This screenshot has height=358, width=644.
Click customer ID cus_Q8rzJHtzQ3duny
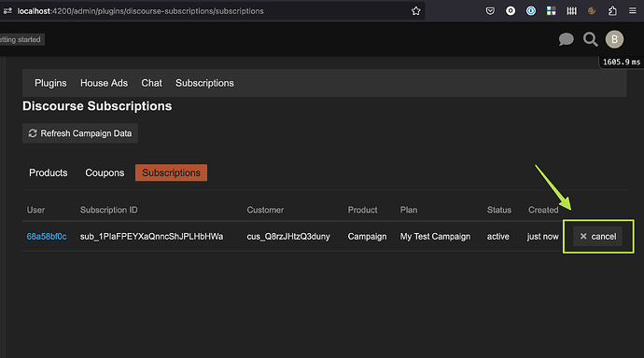point(288,237)
